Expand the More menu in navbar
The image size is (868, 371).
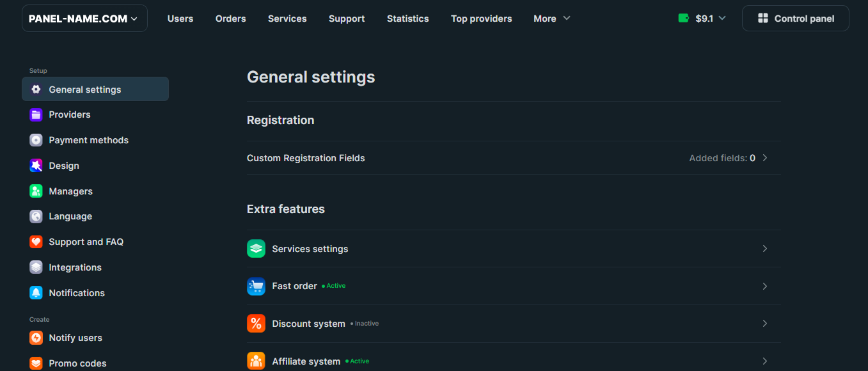(x=551, y=19)
